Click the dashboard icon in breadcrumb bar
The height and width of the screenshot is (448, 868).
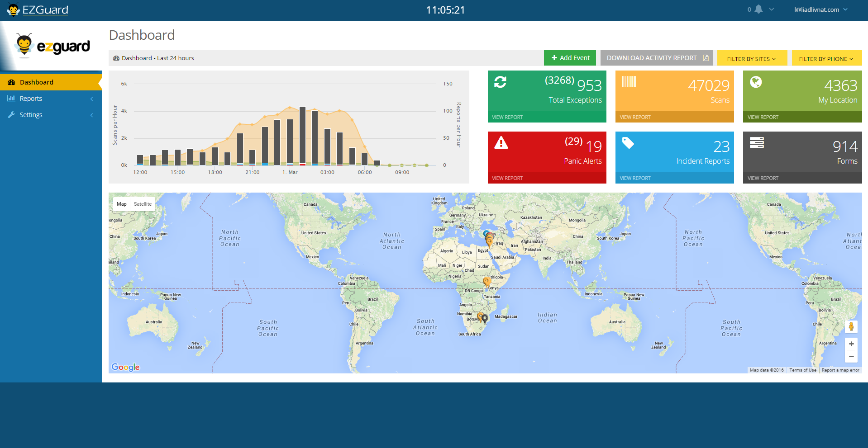click(116, 58)
